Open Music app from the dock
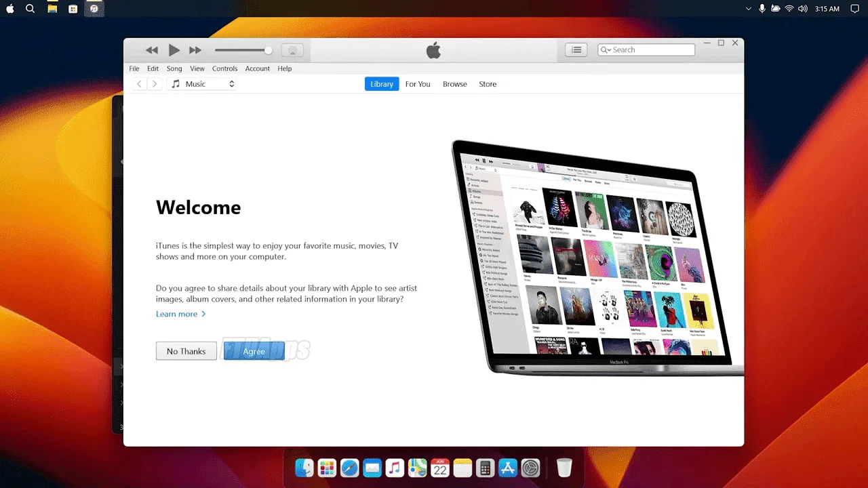This screenshot has height=488, width=868. coord(395,468)
